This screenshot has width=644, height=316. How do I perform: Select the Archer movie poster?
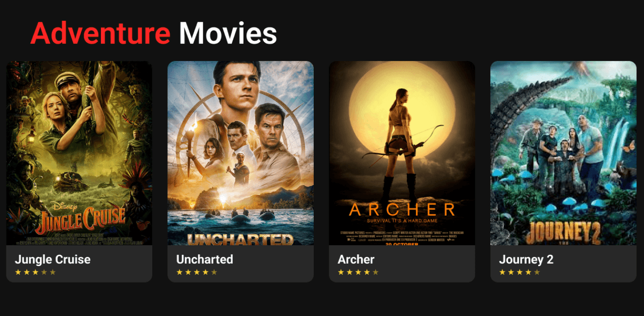tap(402, 153)
